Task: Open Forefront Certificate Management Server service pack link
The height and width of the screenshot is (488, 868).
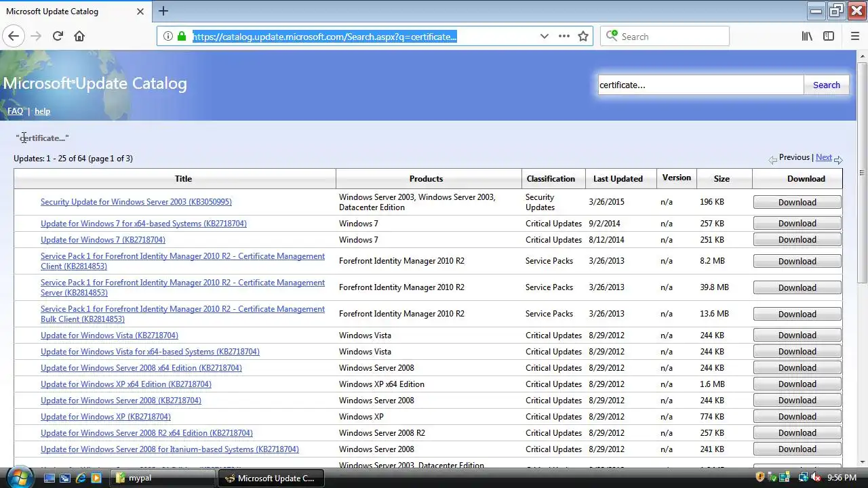Action: (x=182, y=287)
